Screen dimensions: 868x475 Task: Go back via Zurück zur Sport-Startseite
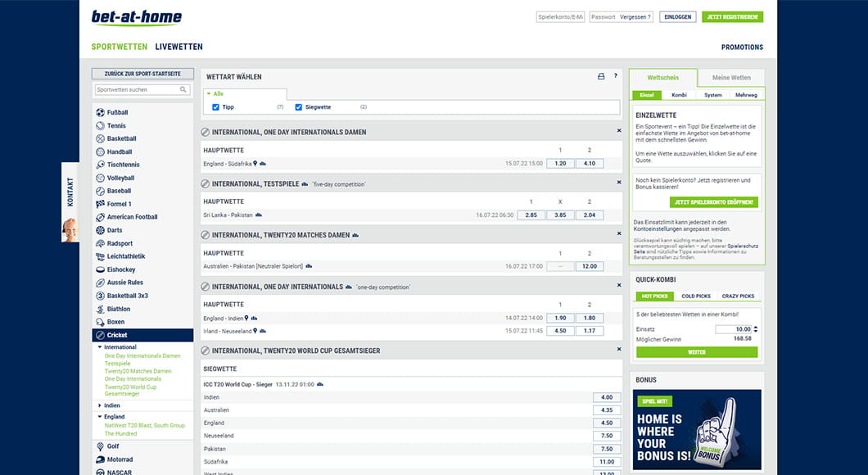142,74
